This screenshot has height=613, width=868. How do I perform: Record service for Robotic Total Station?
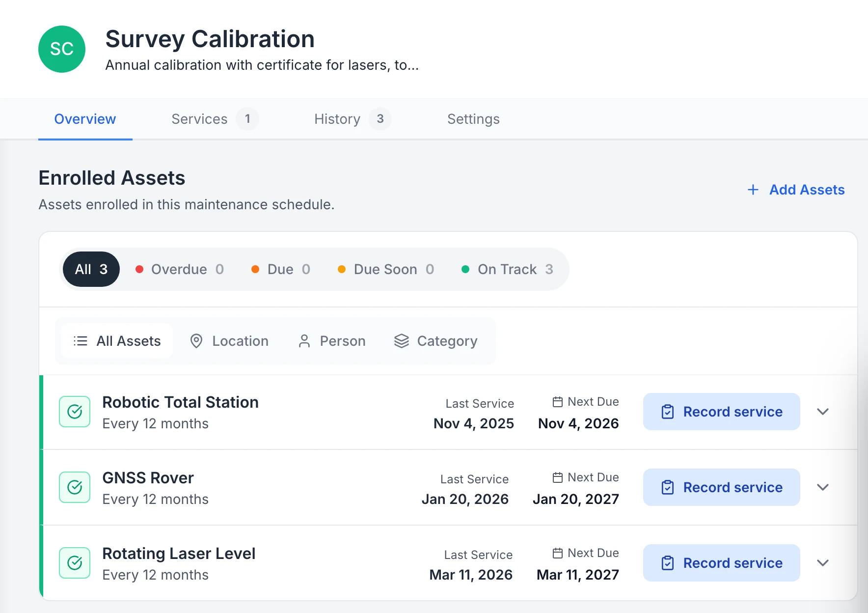(x=722, y=412)
